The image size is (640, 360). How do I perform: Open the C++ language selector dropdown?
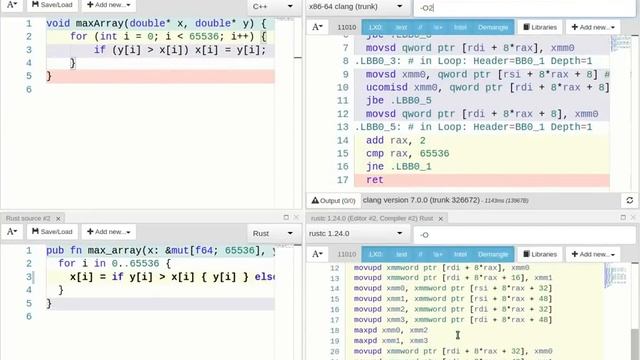(273, 7)
